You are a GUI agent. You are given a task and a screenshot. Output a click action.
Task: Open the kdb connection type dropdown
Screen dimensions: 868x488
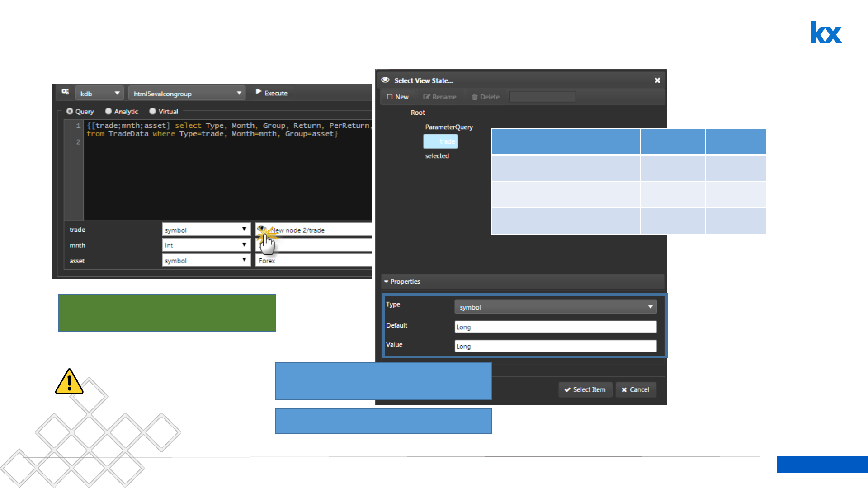point(99,94)
